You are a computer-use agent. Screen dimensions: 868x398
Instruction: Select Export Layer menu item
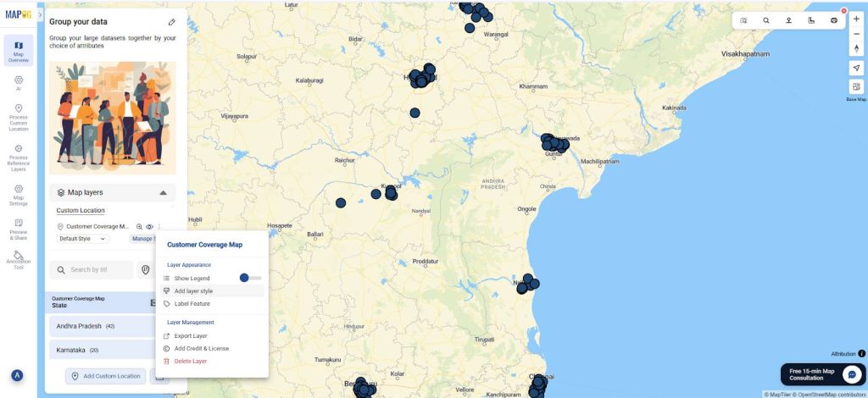(213, 335)
